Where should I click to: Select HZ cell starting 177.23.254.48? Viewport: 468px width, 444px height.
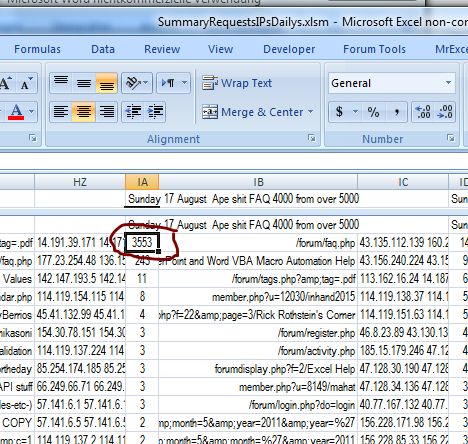click(80, 261)
